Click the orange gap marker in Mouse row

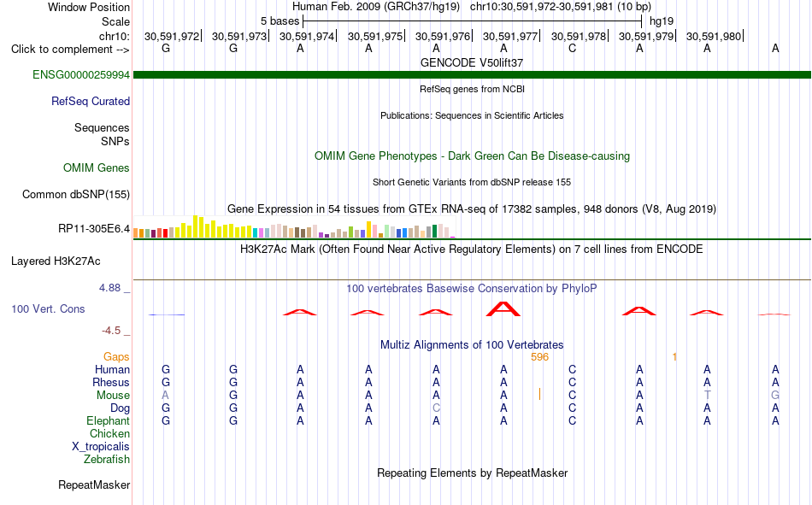click(539, 394)
